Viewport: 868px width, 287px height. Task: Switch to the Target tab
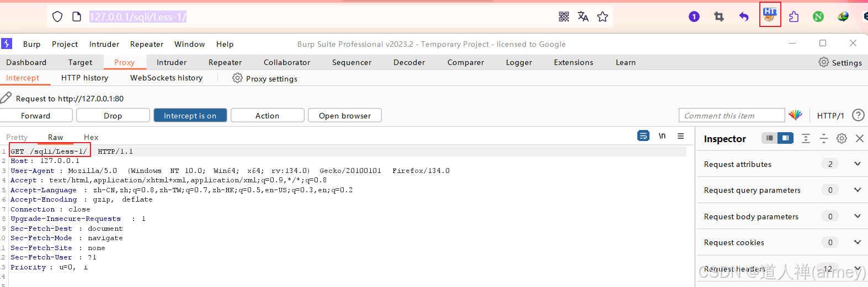80,62
